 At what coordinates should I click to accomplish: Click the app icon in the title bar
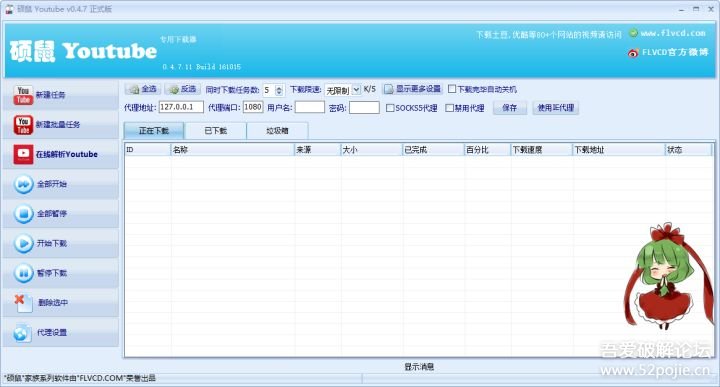(x=9, y=9)
